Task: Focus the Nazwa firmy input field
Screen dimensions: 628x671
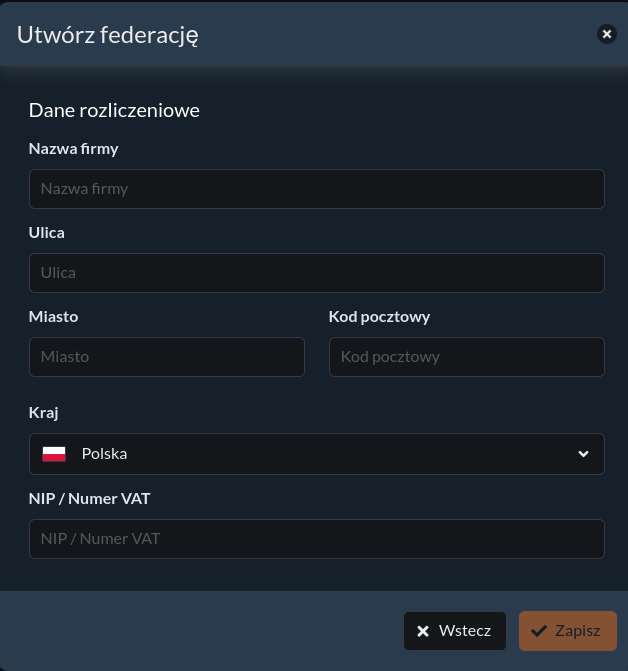Action: pos(316,188)
